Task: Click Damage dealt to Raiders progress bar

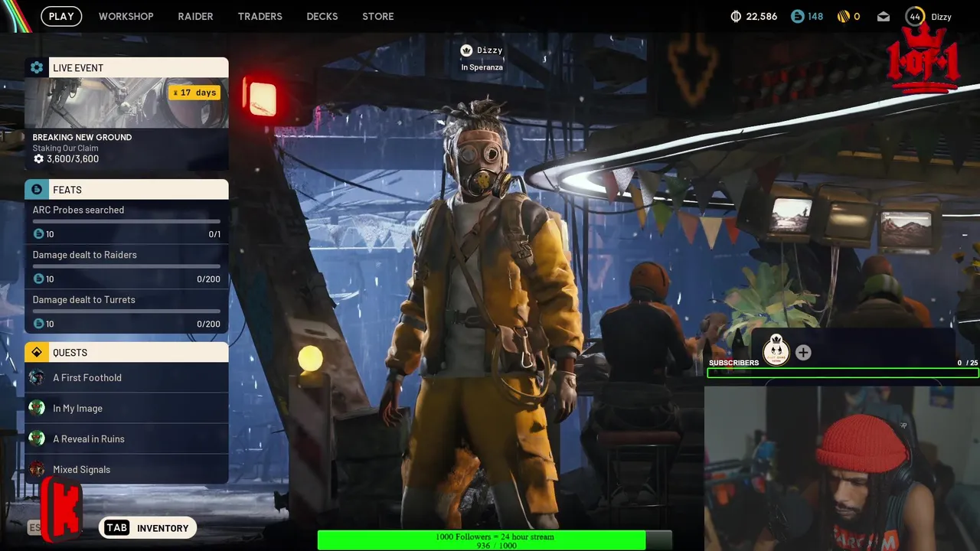Action: [x=126, y=266]
